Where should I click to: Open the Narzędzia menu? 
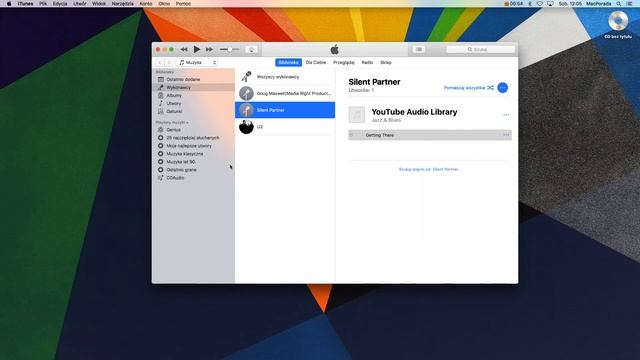click(122, 4)
